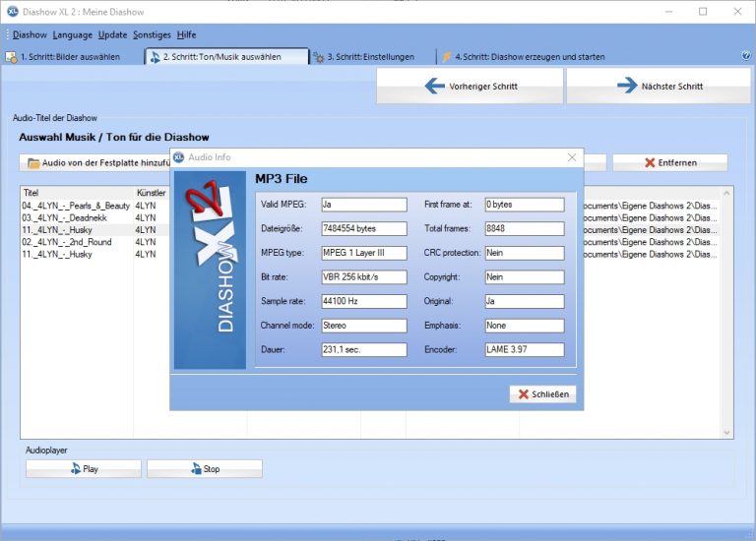The width and height of the screenshot is (756, 541).
Task: Stop audio playback
Action: (205, 469)
